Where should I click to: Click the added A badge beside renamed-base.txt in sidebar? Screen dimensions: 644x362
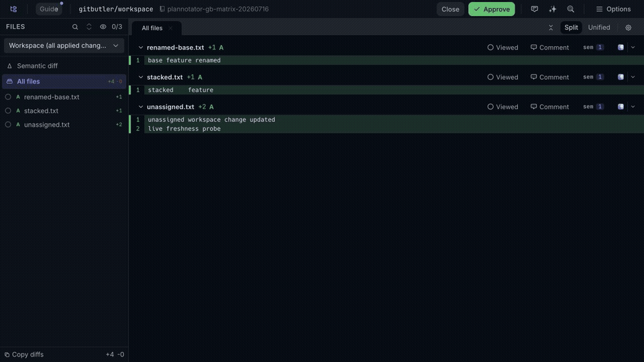click(x=17, y=97)
